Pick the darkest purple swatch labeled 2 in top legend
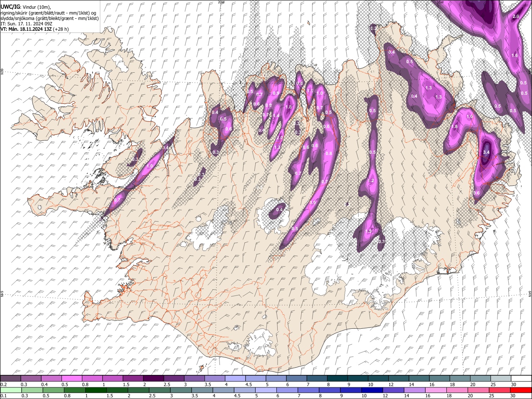The width and height of the screenshot is (532, 399). click(x=153, y=378)
